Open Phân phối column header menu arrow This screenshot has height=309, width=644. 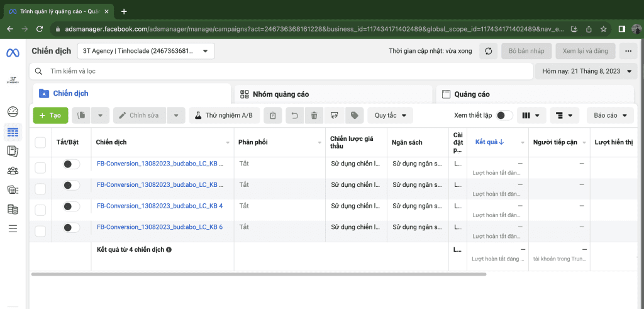click(319, 143)
